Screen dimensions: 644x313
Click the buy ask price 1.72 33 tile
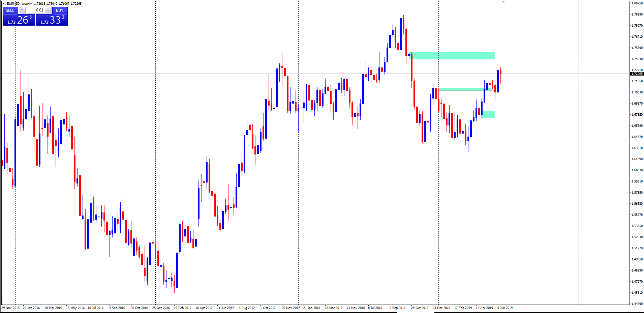click(x=52, y=20)
